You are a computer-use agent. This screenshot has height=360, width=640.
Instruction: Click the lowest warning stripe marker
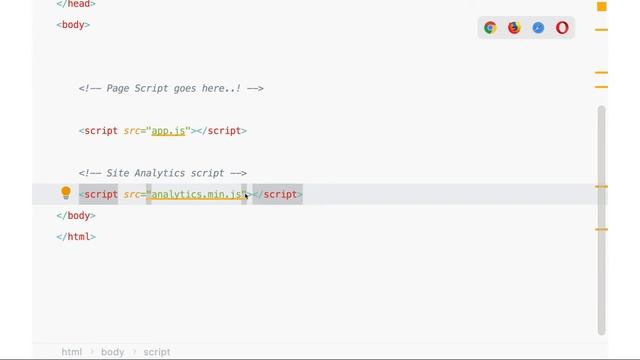(x=601, y=229)
